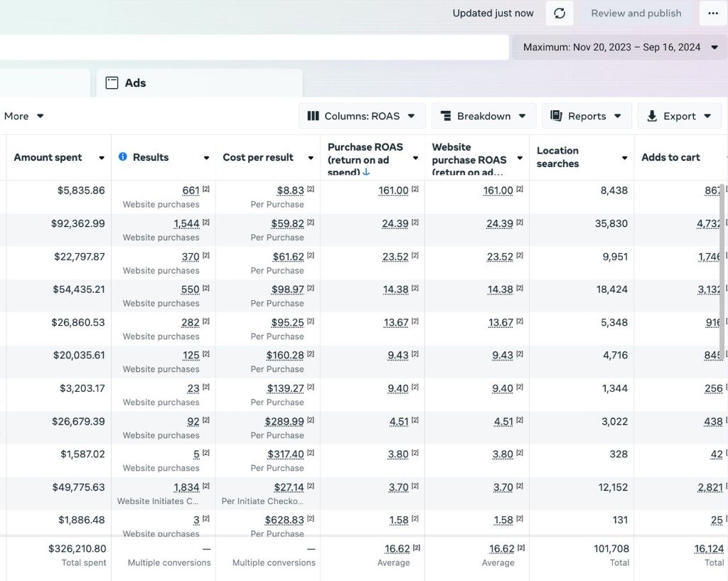Screen dimensions: 728x581
Task: Click the $5,835.86 amount spent cell
Action: [x=81, y=191]
